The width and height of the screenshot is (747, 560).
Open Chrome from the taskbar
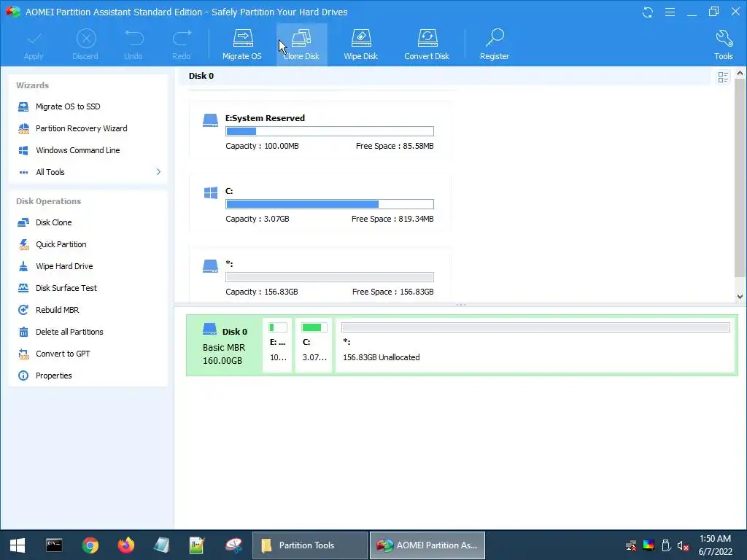pos(90,545)
